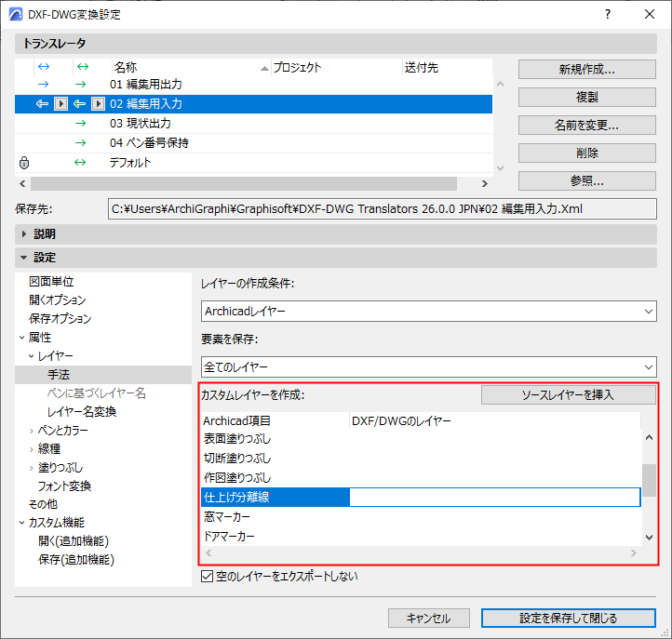Collapse the 設定 section
The width and height of the screenshot is (672, 639).
[24, 258]
